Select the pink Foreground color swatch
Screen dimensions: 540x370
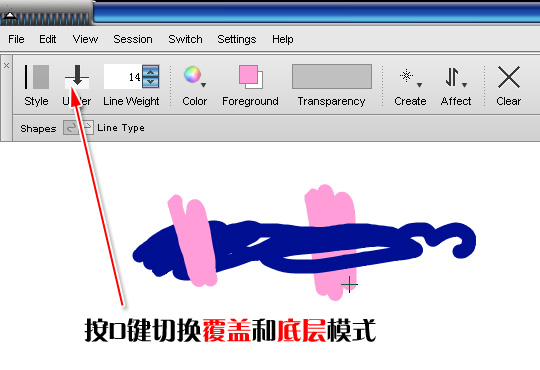tap(248, 74)
